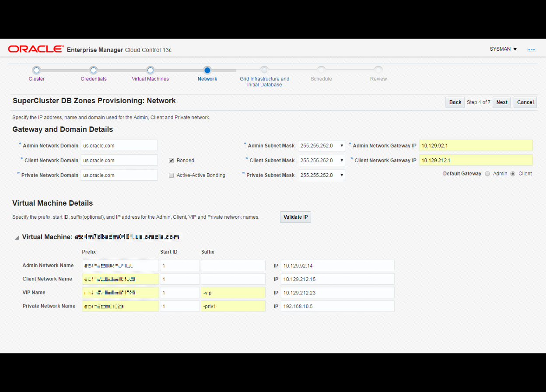
Task: Click the Network step circle marker
Action: (x=207, y=70)
